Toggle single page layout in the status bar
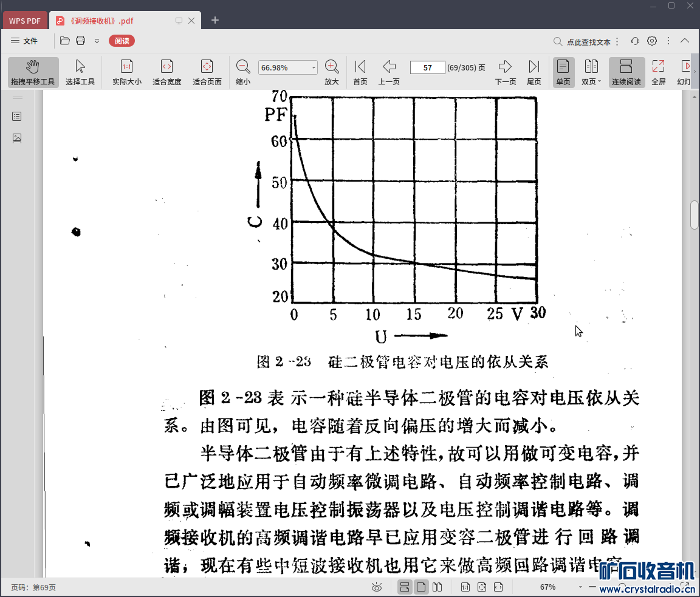This screenshot has height=597, width=700. (x=421, y=587)
